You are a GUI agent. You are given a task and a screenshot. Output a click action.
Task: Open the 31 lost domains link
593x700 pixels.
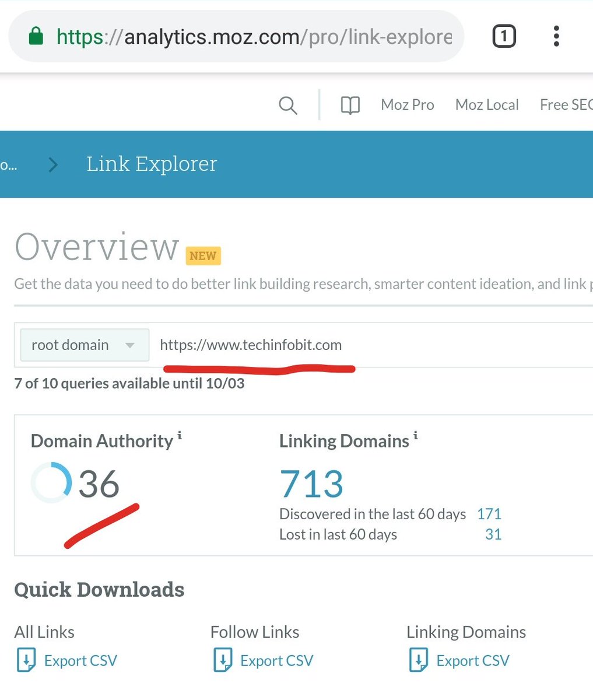pos(493,534)
